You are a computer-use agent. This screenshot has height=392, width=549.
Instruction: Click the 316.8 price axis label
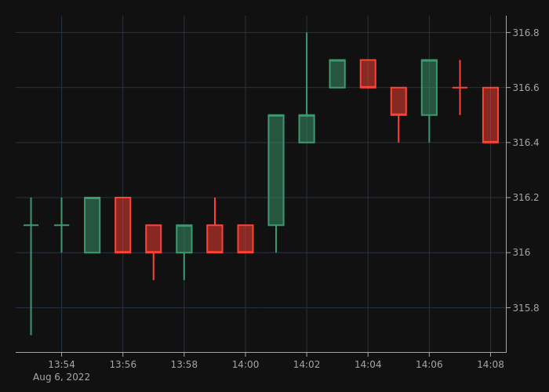(x=525, y=33)
